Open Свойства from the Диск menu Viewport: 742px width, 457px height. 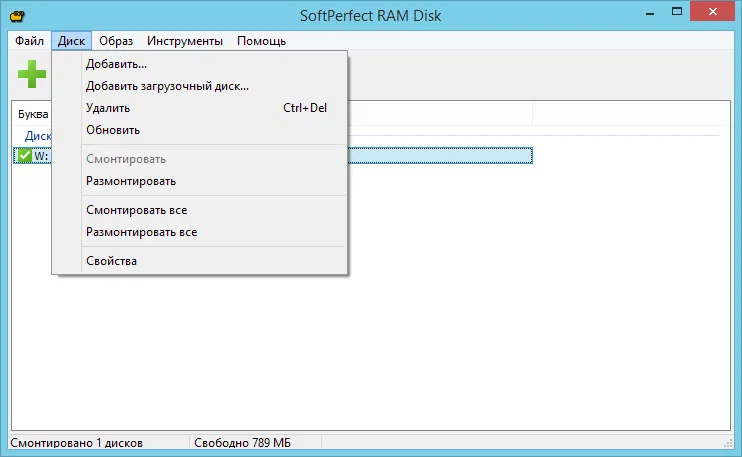(111, 261)
